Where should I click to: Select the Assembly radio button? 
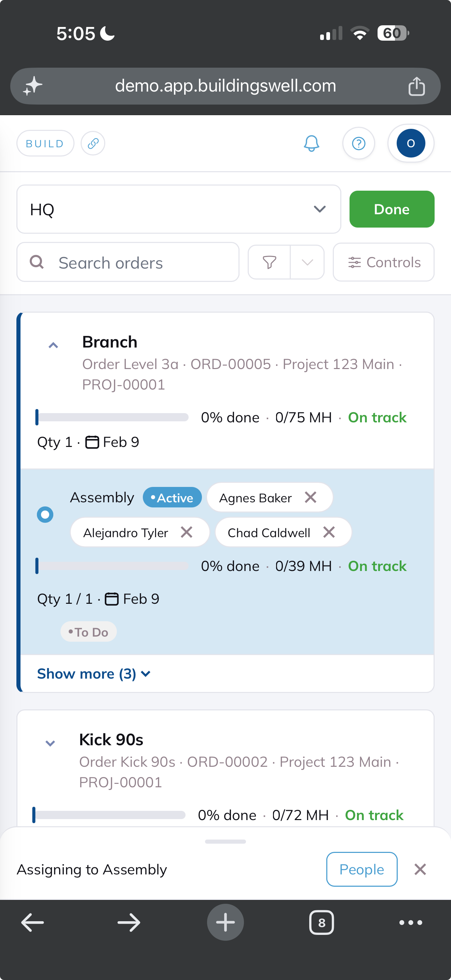(45, 515)
